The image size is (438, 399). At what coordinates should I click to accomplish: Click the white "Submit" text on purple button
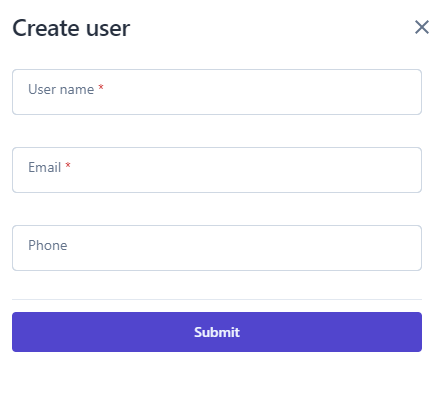[x=217, y=332]
